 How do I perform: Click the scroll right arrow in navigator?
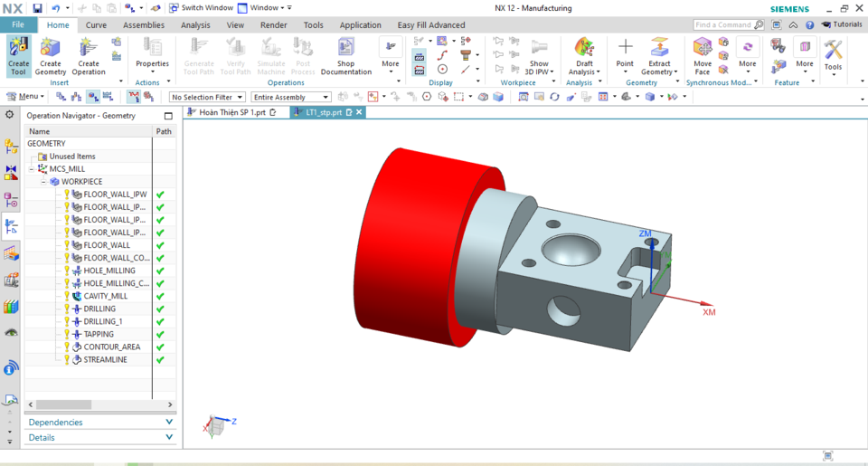pos(170,405)
